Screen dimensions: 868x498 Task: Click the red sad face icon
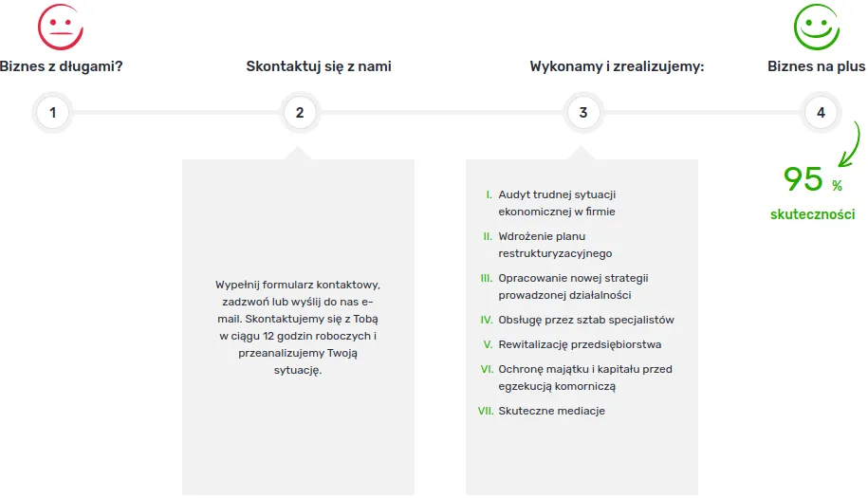61,28
